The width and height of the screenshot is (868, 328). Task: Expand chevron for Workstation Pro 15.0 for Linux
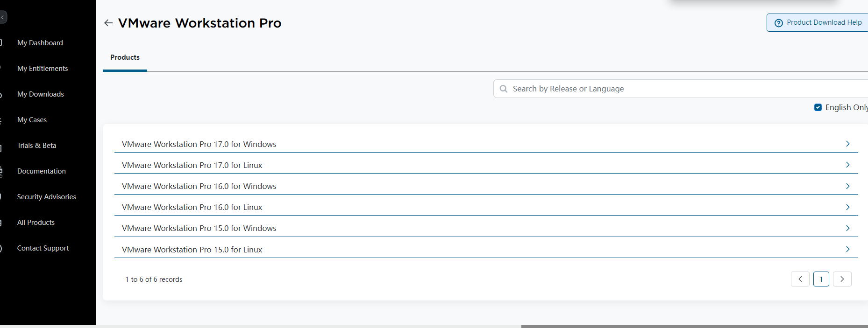[847, 249]
